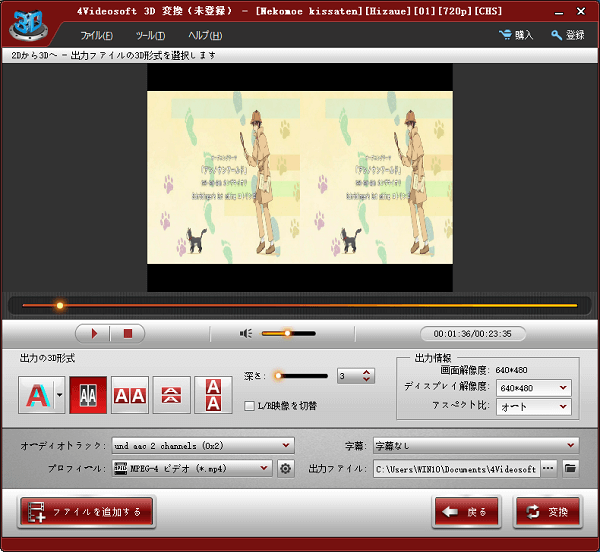Minimize the 4Videosoft window
Image resolution: width=600 pixels, height=552 pixels.
(559, 12)
